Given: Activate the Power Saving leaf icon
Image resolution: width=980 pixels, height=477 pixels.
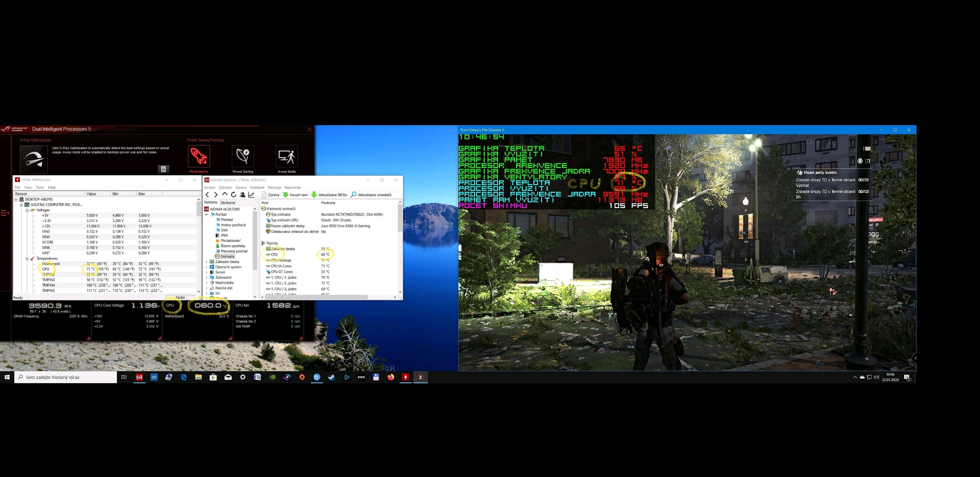Looking at the screenshot, I should (x=243, y=156).
